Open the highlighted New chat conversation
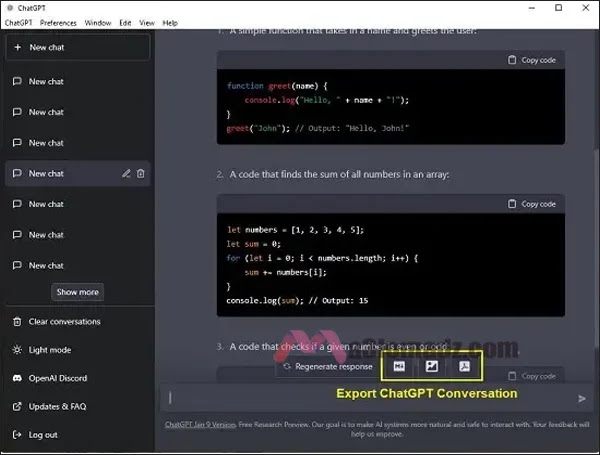600x455 pixels. 78,173
